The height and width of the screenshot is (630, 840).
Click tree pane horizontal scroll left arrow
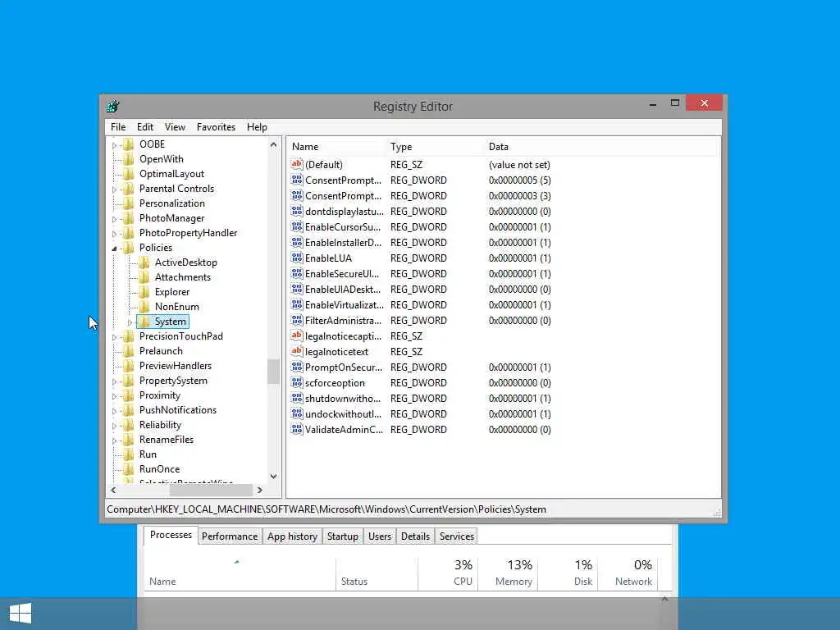[x=113, y=490]
